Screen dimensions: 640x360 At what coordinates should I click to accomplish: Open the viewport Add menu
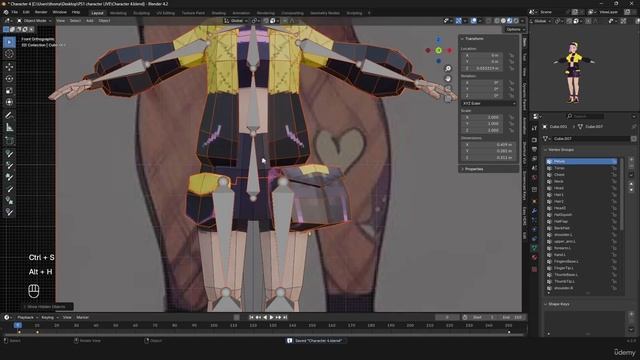click(x=89, y=21)
